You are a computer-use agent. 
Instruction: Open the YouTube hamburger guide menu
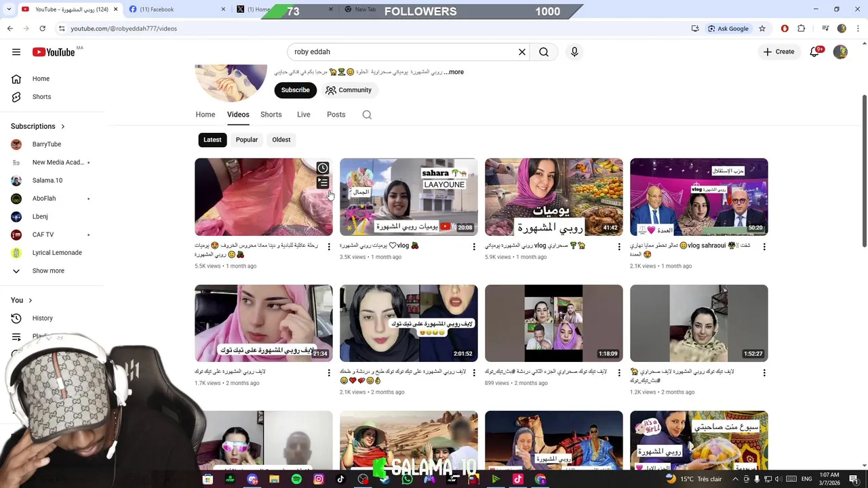[x=16, y=52]
